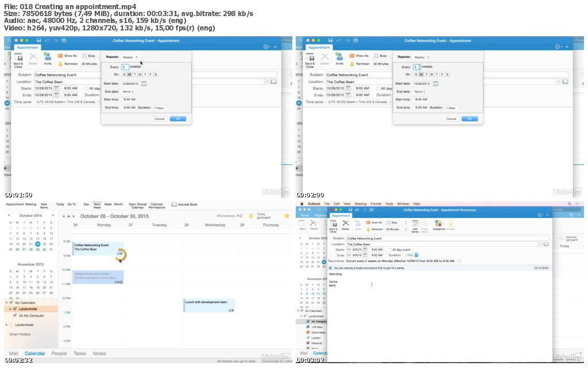588x370 pixels.
Task: Check All day checkbox in 00:01:50 frame
Action: [86, 88]
